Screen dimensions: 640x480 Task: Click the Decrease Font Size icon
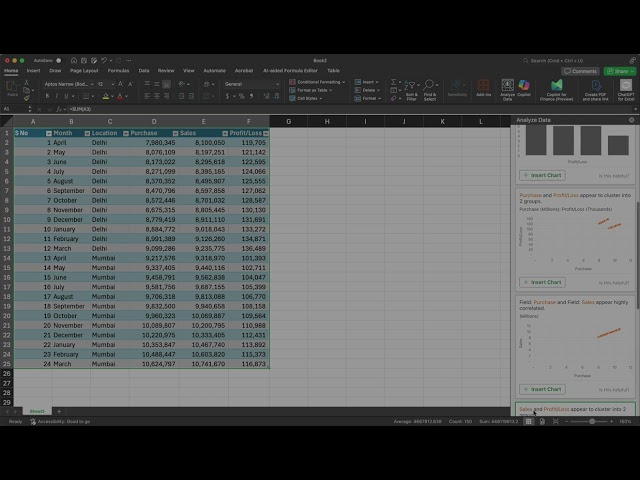pos(131,84)
